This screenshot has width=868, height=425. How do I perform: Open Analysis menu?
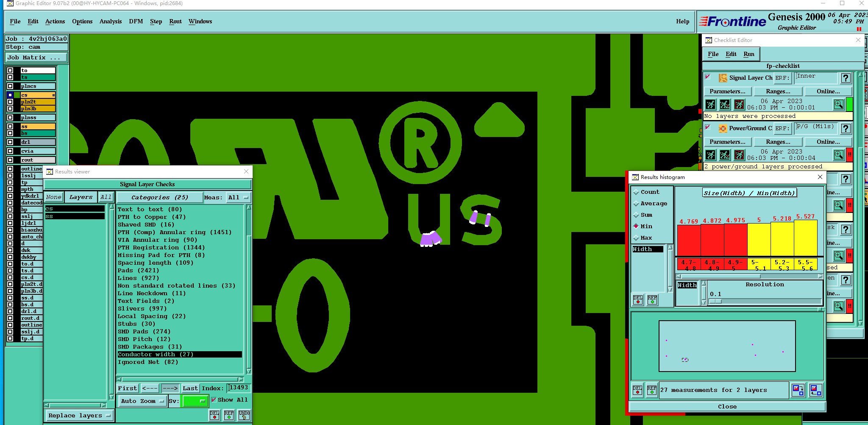[x=111, y=22]
